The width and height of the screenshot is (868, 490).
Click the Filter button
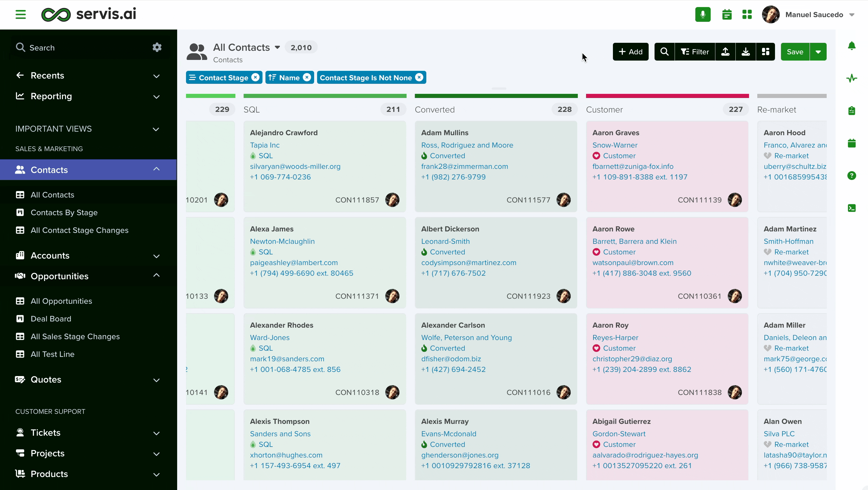click(x=695, y=52)
